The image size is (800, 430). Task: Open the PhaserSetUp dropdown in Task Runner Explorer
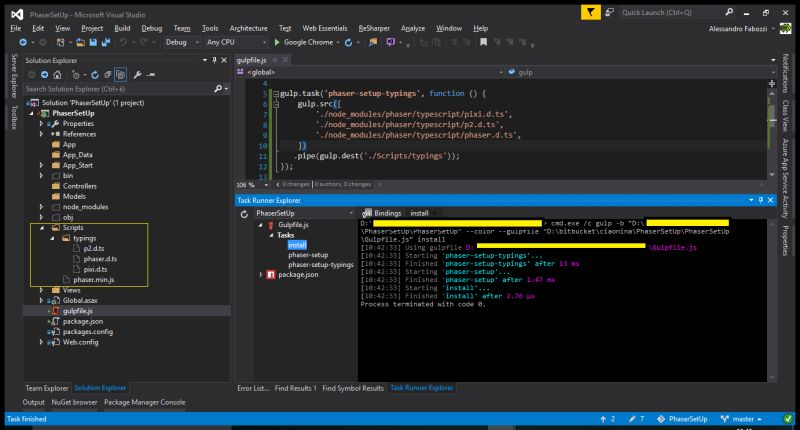pyautogui.click(x=351, y=213)
